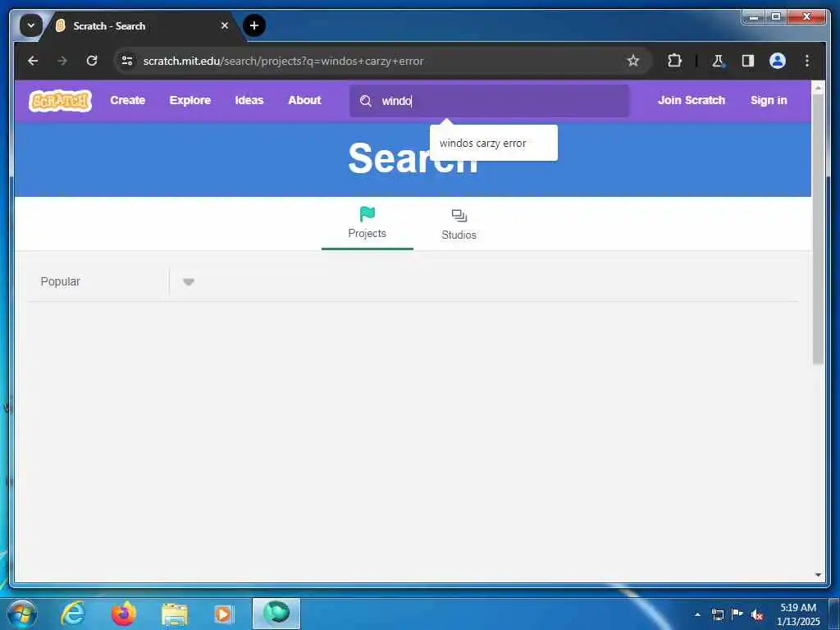Open Chrome Labs flask icon
The height and width of the screenshot is (630, 840).
click(718, 61)
